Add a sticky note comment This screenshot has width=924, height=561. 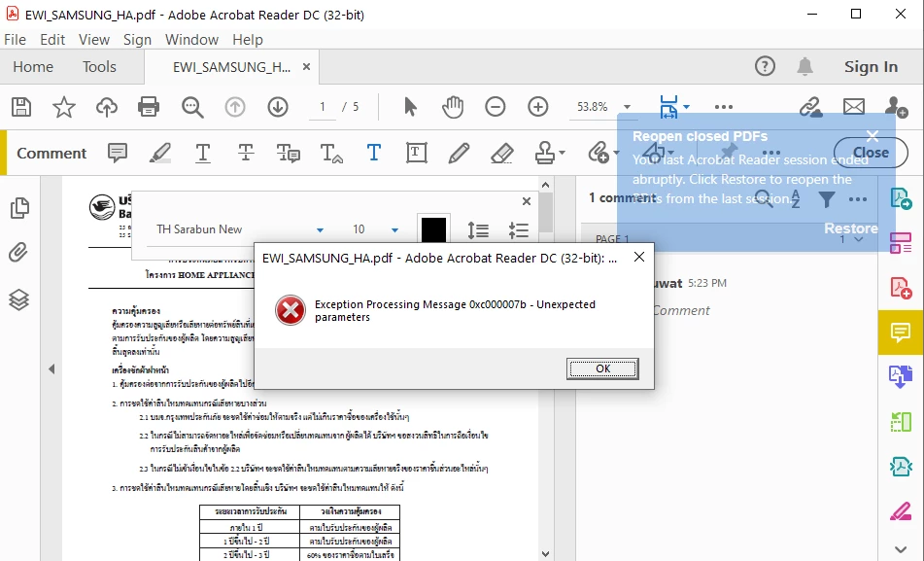tap(118, 153)
